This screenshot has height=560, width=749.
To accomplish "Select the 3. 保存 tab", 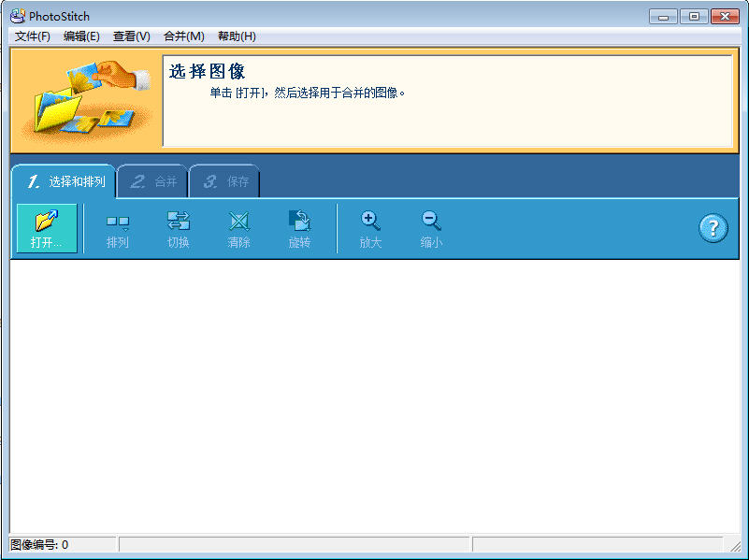I will (x=225, y=181).
